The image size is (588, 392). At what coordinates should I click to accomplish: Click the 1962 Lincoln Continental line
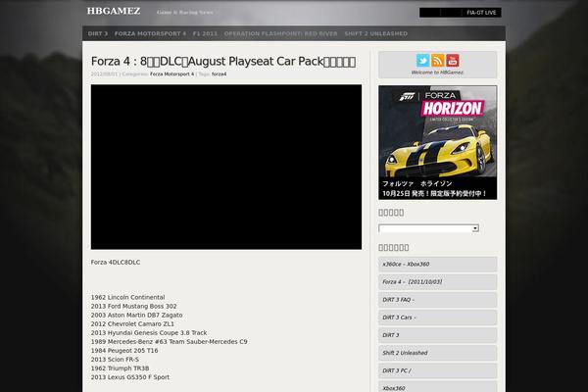click(x=127, y=297)
